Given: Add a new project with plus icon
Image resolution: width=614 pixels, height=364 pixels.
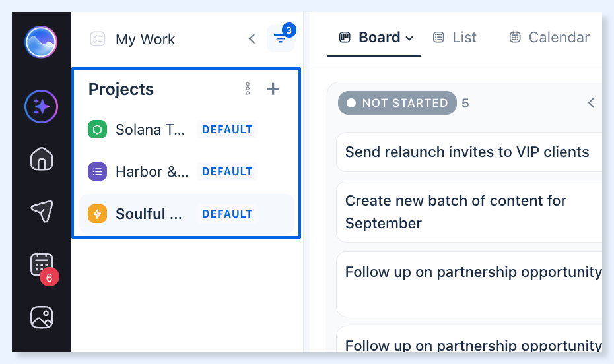Looking at the screenshot, I should coord(273,89).
